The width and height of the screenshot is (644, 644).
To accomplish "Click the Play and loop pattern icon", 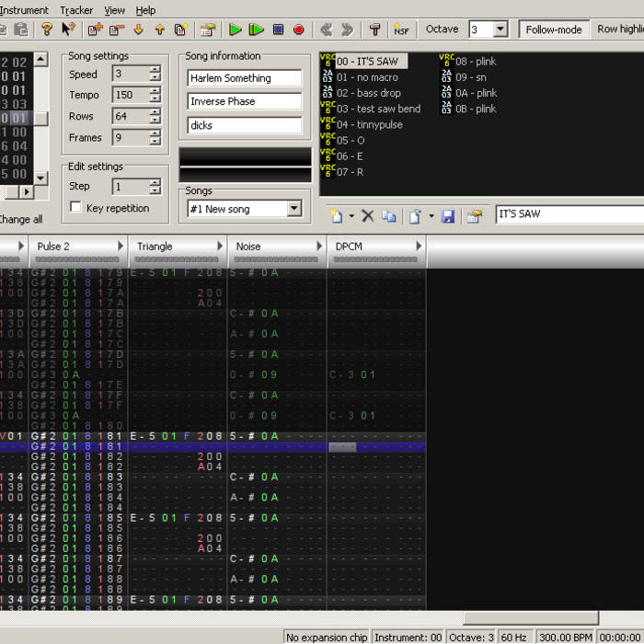I will pyautogui.click(x=257, y=29).
